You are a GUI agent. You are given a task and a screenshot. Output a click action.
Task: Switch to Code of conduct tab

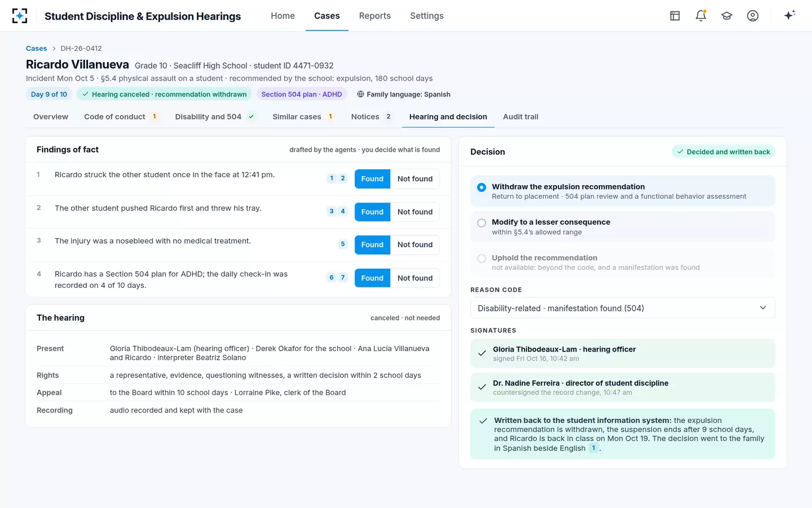[x=121, y=117]
